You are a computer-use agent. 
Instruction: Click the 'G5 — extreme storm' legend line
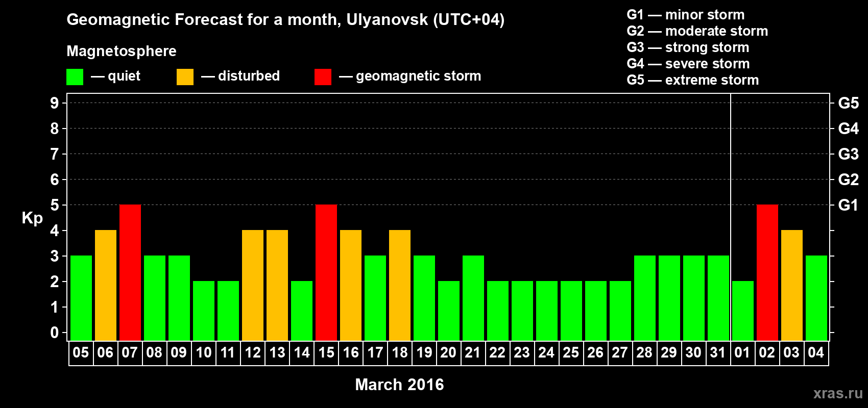click(693, 80)
